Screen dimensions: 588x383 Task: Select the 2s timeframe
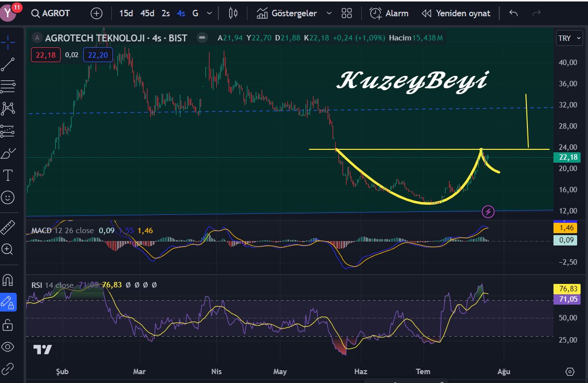point(166,13)
